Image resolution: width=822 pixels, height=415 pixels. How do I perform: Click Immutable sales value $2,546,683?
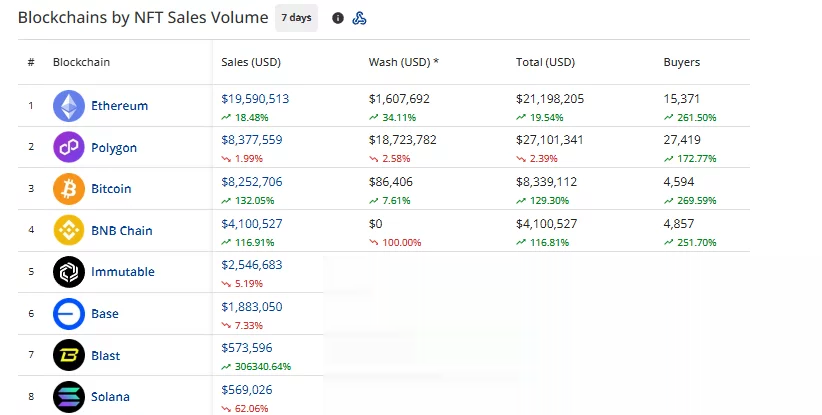click(x=252, y=265)
